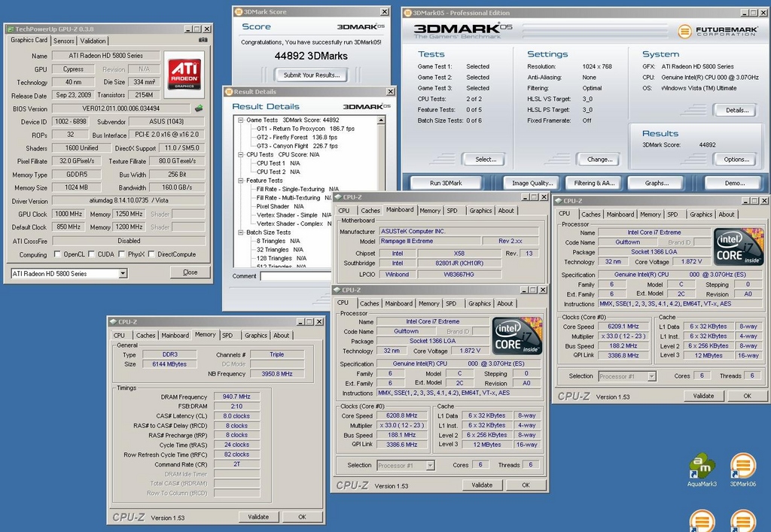The height and width of the screenshot is (532, 771).
Task: Select Graphics tab in the CPU-Z Mainboard window
Action: click(480, 210)
